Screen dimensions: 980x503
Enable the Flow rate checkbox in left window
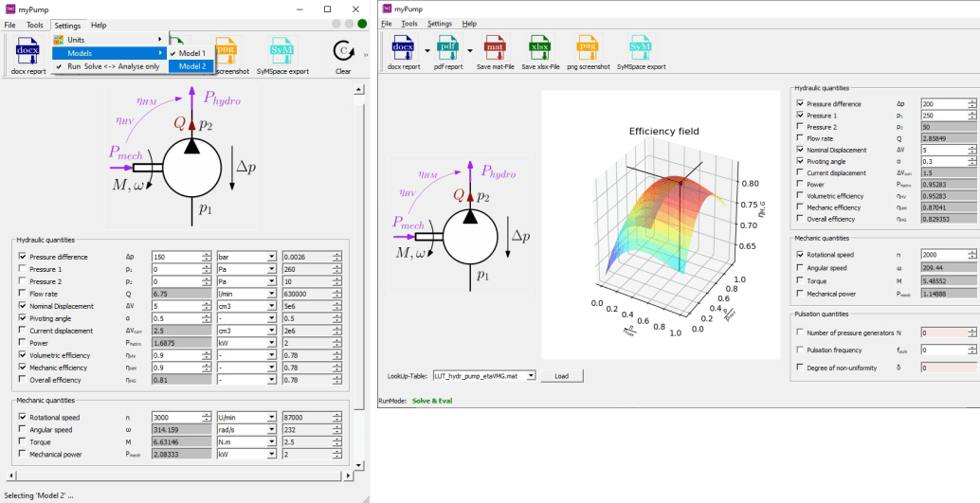23,294
